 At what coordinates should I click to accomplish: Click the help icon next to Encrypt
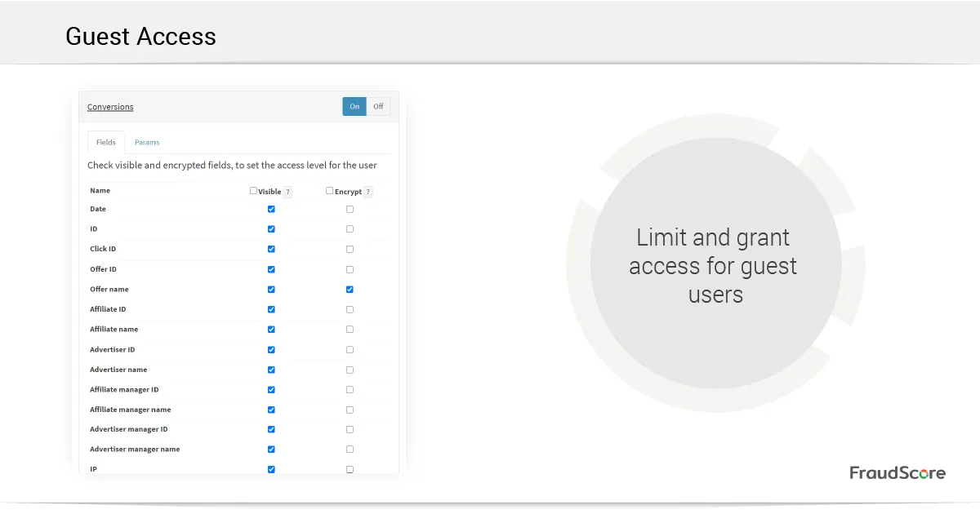[x=368, y=192]
